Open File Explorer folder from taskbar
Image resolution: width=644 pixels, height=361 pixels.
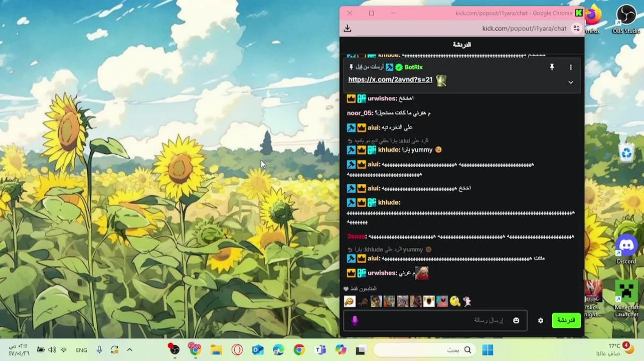[216, 350]
